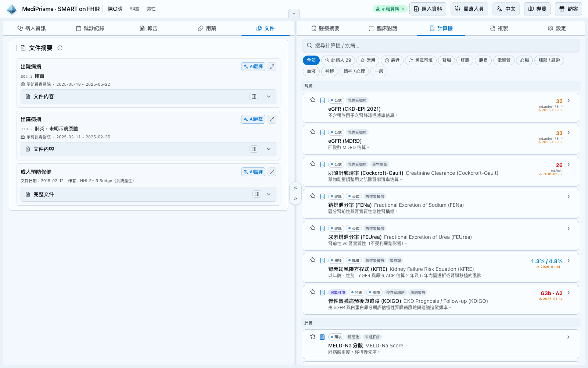Expand 文件內容 chevron for 咳血 summary
The image size is (588, 368).
[269, 96]
